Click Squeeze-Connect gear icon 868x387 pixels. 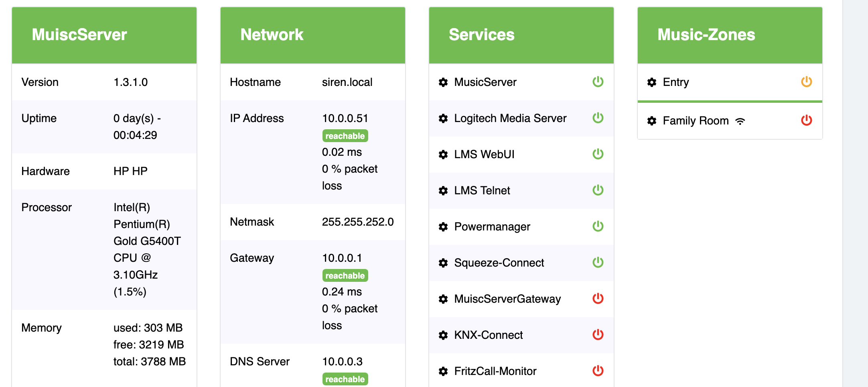443,263
